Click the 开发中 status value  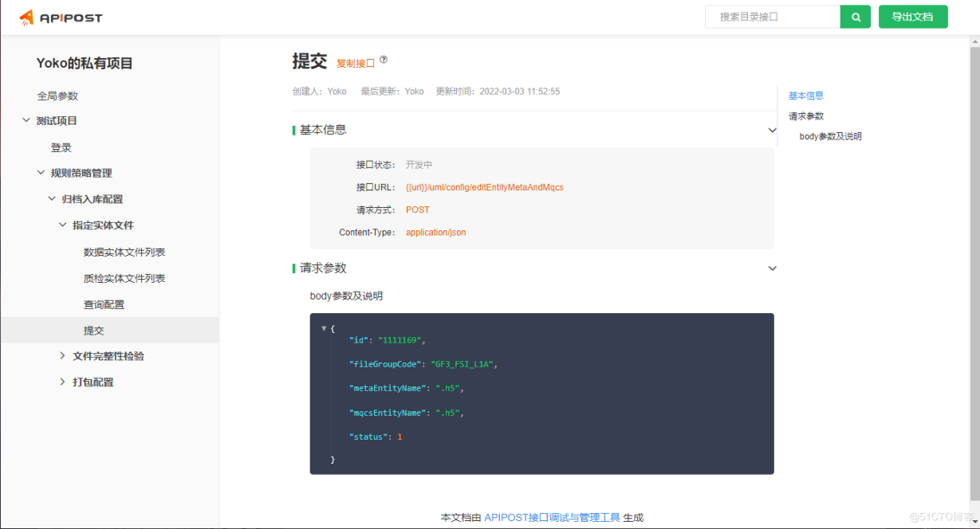coord(419,164)
